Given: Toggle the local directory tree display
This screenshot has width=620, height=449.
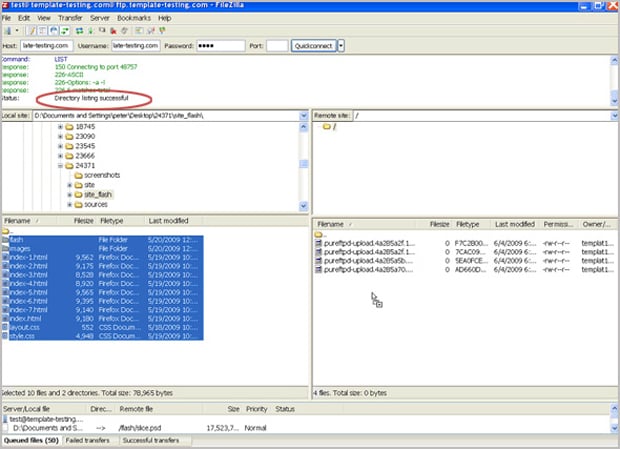Looking at the screenshot, I should 43,31.
